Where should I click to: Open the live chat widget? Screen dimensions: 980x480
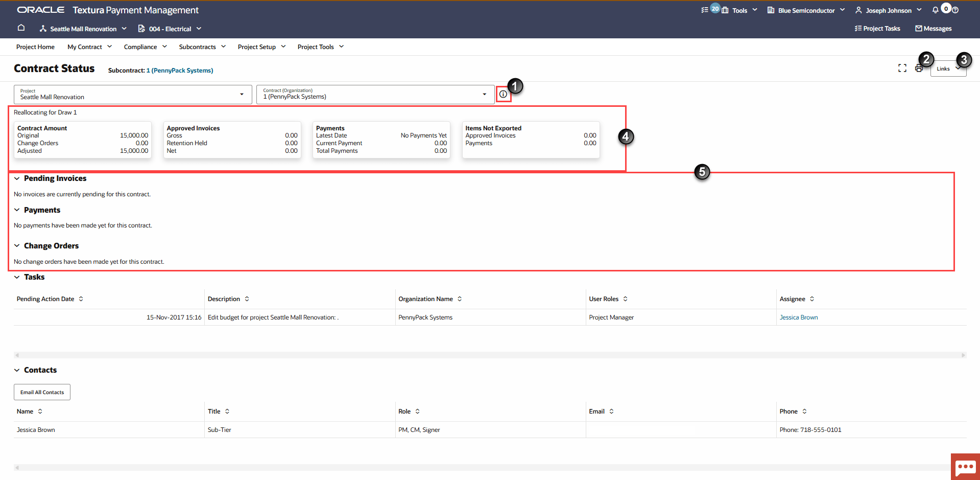(965, 467)
